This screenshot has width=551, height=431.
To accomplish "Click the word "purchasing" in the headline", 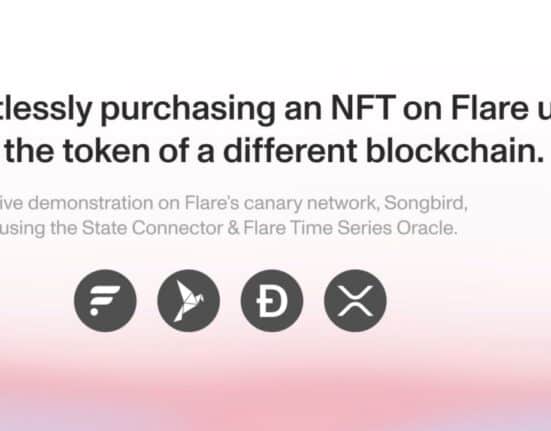I will click(188, 110).
